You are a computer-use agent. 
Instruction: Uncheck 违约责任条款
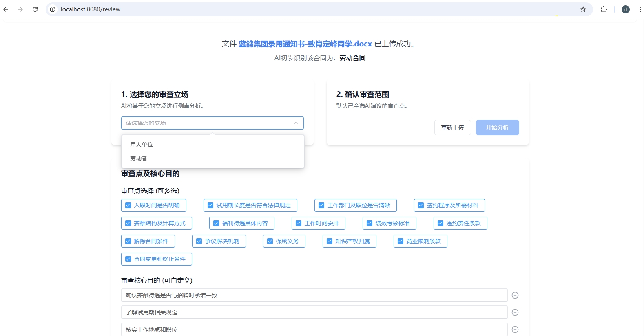[x=460, y=223]
